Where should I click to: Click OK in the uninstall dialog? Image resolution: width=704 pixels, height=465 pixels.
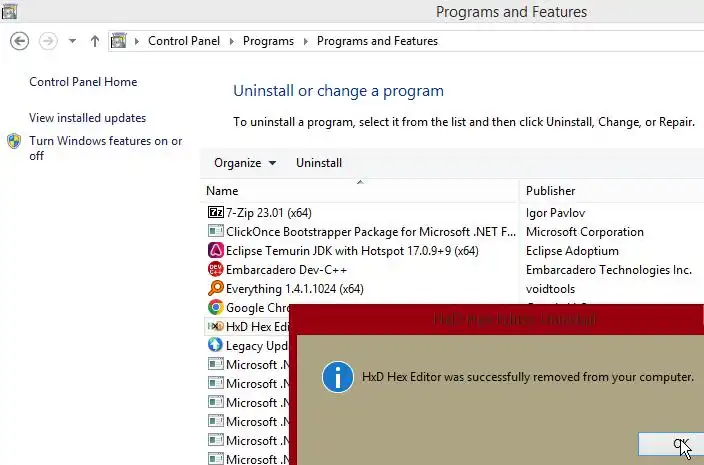tap(671, 444)
